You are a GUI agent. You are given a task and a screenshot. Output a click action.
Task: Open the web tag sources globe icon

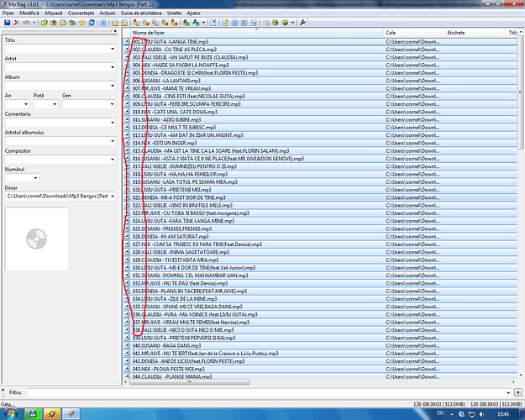coord(275,23)
